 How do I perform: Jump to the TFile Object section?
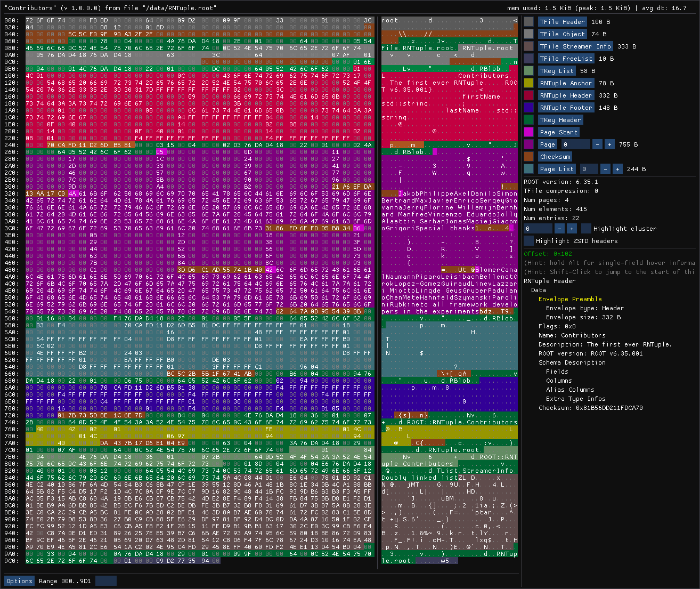[562, 34]
